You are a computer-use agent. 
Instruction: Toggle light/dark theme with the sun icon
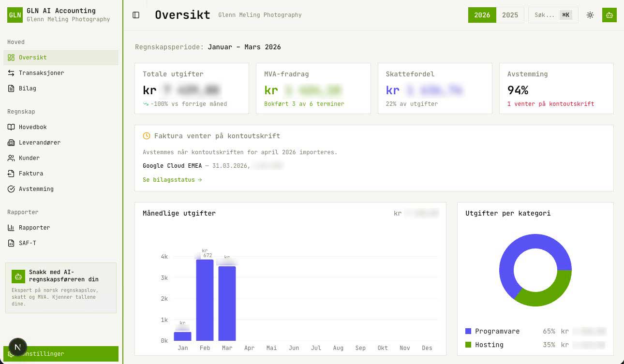tap(590, 15)
